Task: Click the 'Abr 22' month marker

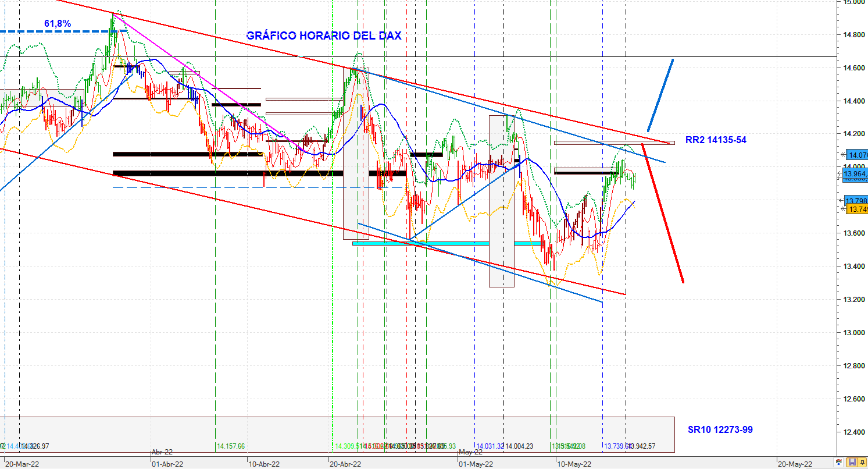Action: tap(162, 452)
